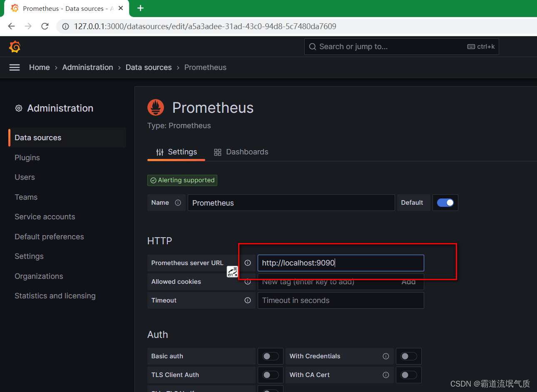Image resolution: width=537 pixels, height=392 pixels.
Task: Enable the With CA Cert switch
Action: point(409,375)
